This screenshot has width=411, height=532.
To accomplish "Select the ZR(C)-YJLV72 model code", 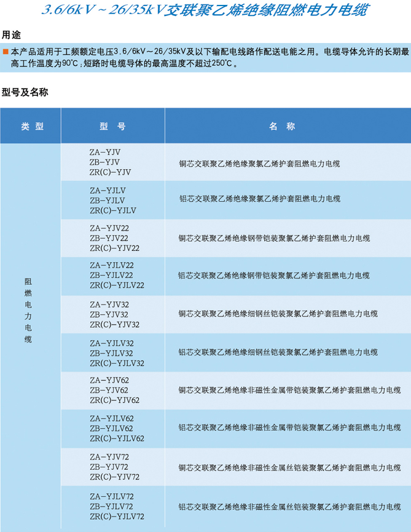I will [x=117, y=516].
